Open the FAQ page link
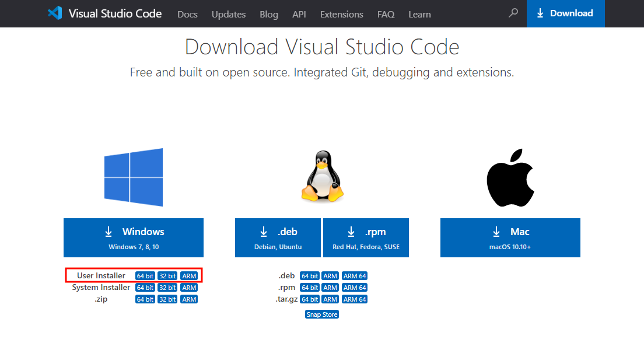This screenshot has width=644, height=339. tap(386, 14)
